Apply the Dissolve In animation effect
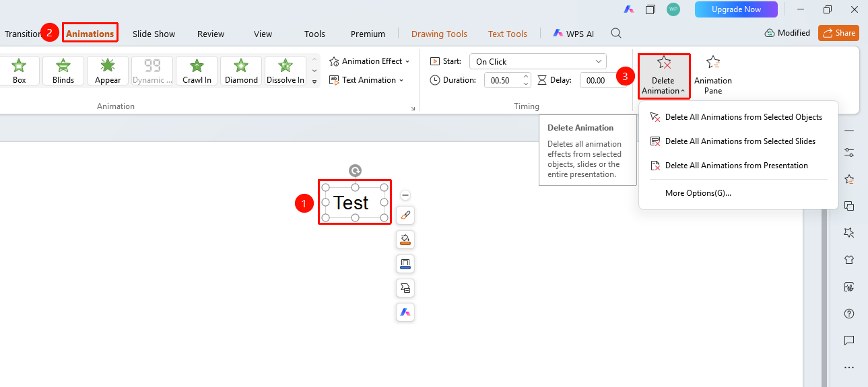Screen dimensions: 868x387 click(x=286, y=71)
